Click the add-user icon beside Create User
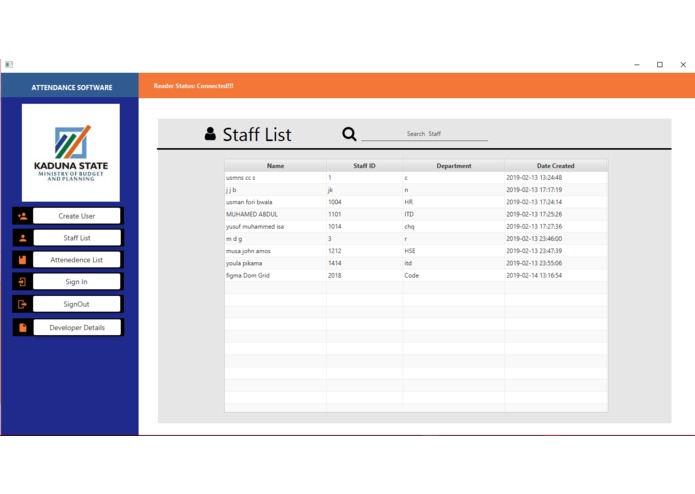The image size is (695, 494). [x=23, y=216]
